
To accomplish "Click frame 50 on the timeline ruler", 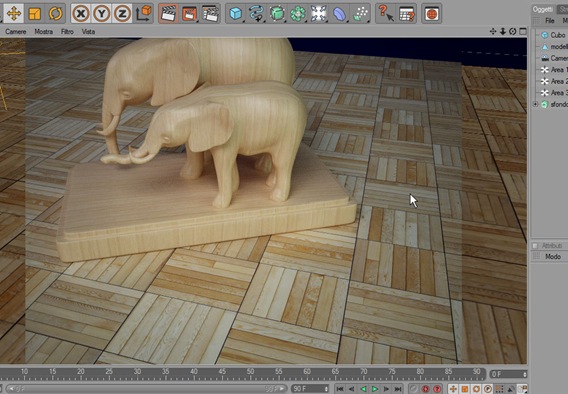I will 250,372.
